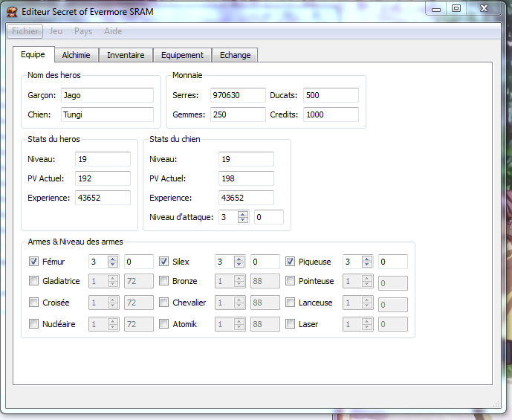Switch to the Alchimie tab
512x420 pixels.
pos(77,55)
